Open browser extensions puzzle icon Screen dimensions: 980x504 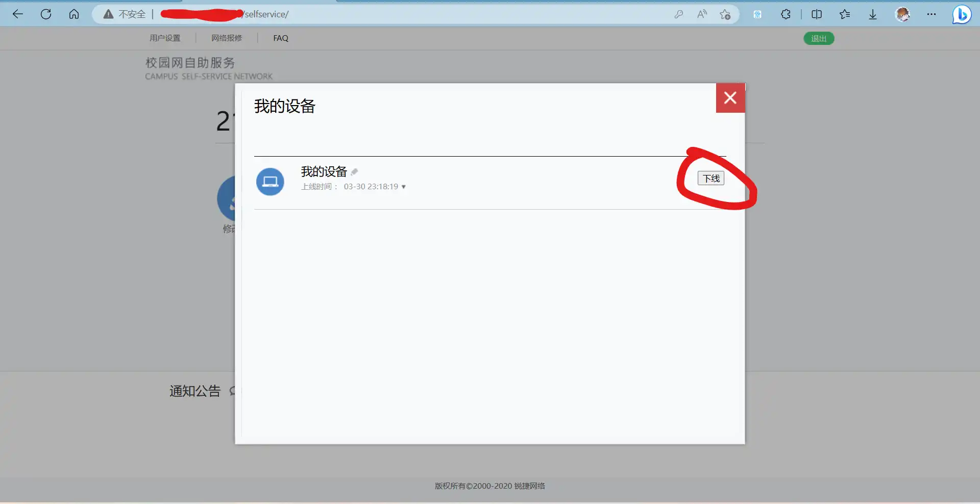point(786,14)
